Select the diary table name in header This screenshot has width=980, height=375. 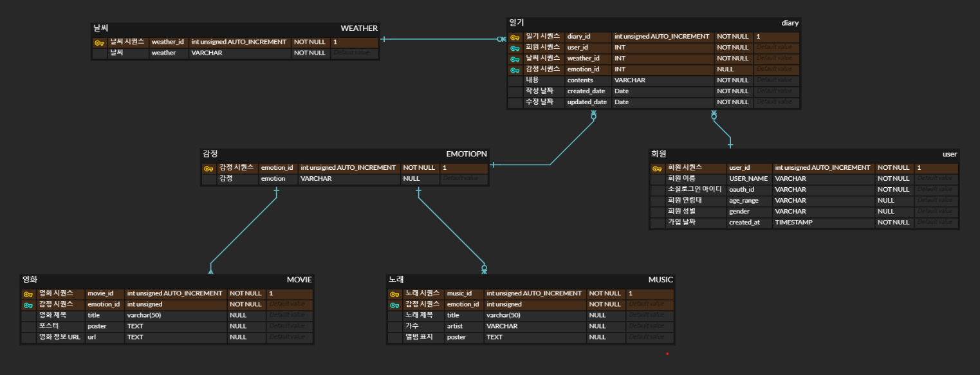790,23
